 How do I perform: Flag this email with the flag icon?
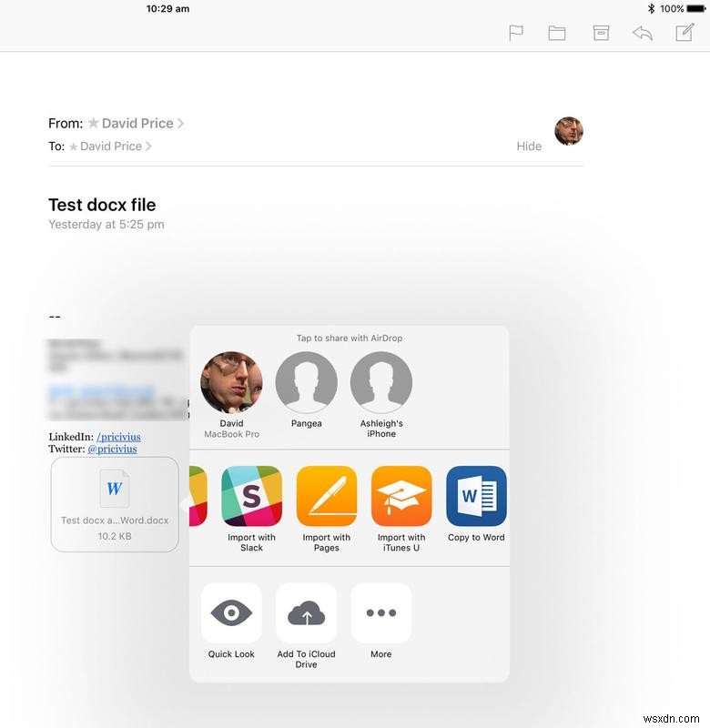tap(516, 33)
